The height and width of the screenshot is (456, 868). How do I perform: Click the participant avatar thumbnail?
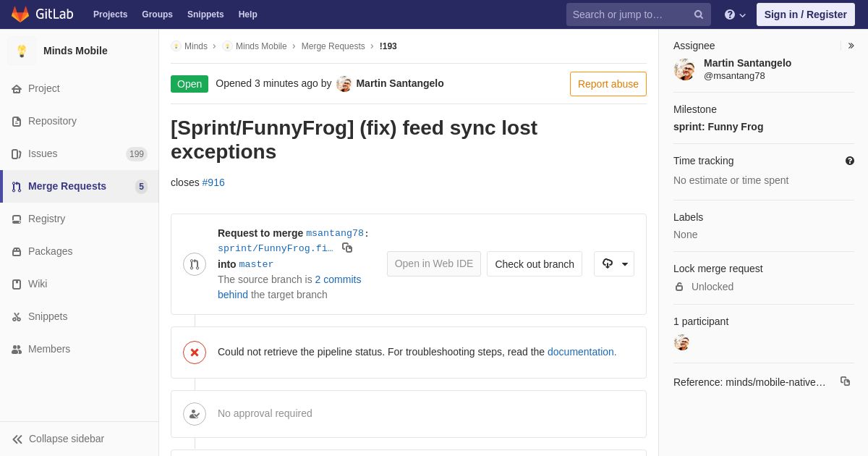pyautogui.click(x=681, y=342)
